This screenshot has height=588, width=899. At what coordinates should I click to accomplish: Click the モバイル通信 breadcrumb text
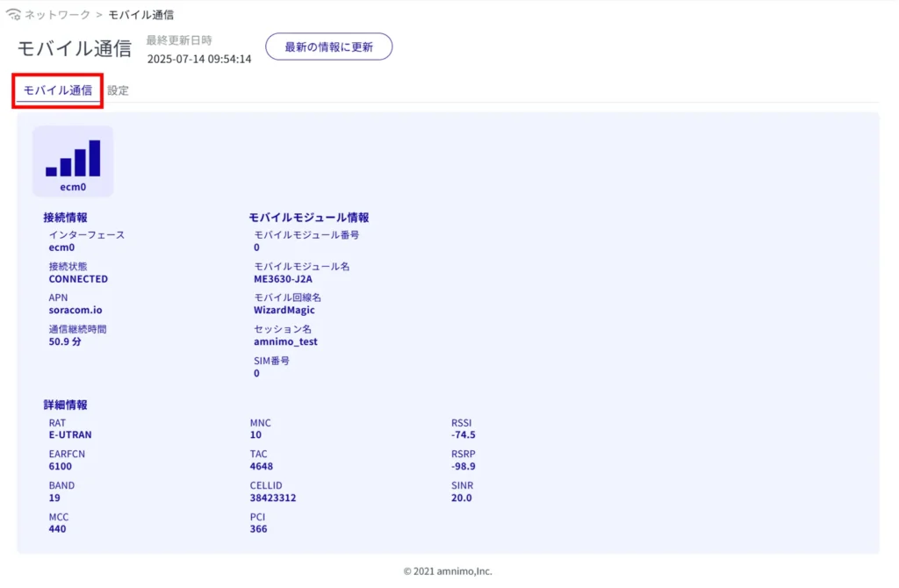[x=140, y=15]
